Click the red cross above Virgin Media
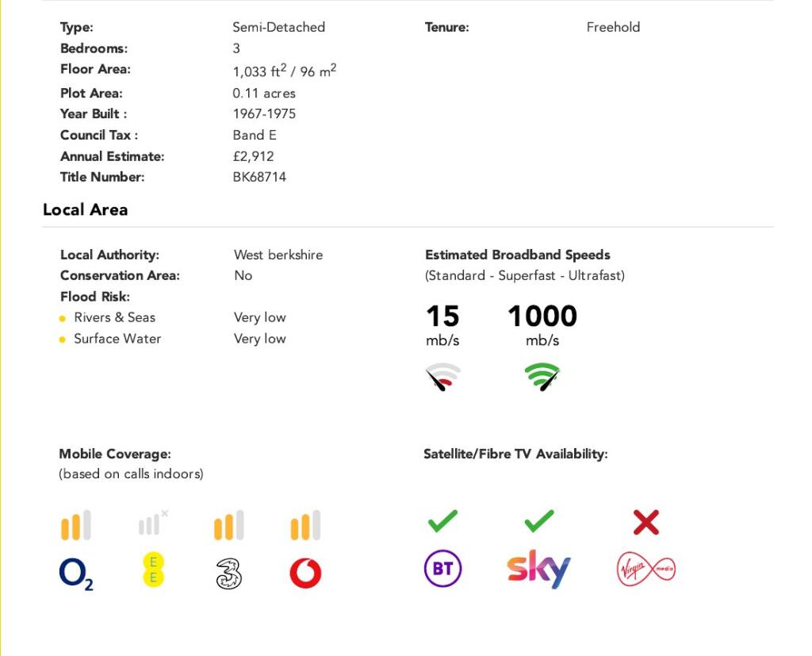Screen dimensions: 812x656 coord(646,522)
